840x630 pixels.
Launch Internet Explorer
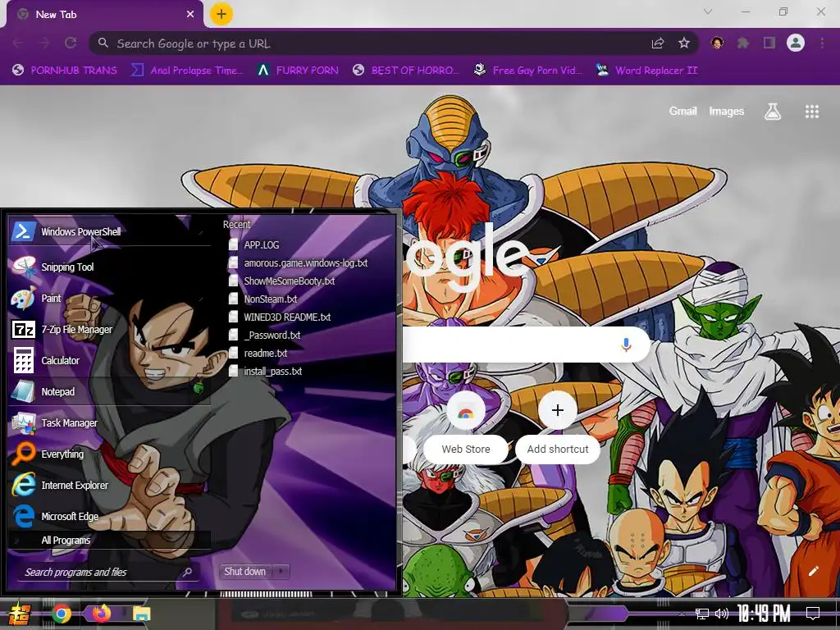109,484
